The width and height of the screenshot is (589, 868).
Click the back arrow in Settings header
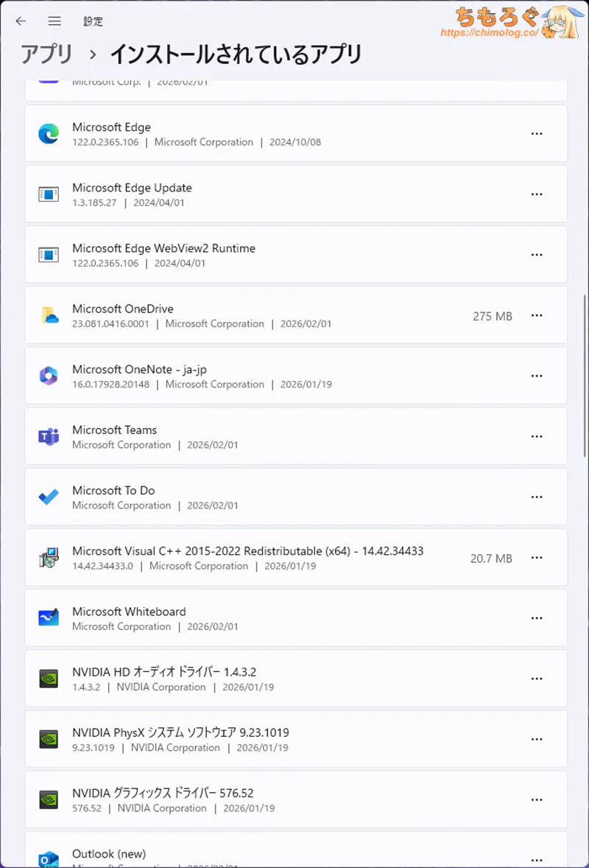tap(21, 21)
